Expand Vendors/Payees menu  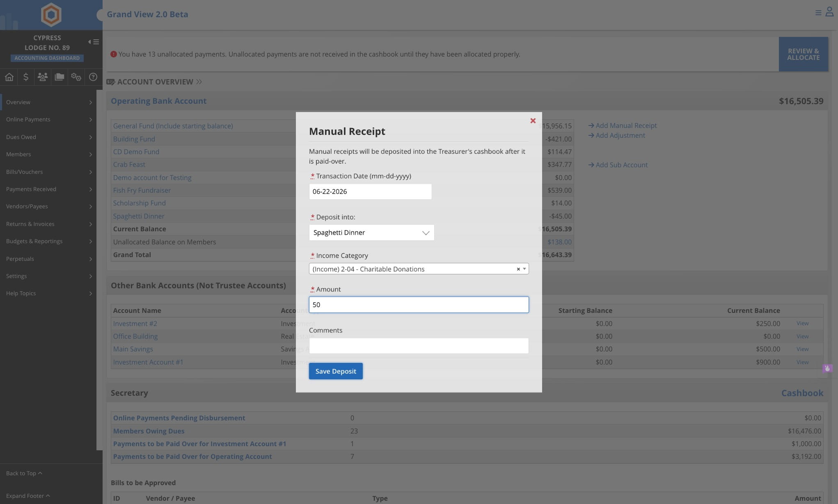[48, 206]
